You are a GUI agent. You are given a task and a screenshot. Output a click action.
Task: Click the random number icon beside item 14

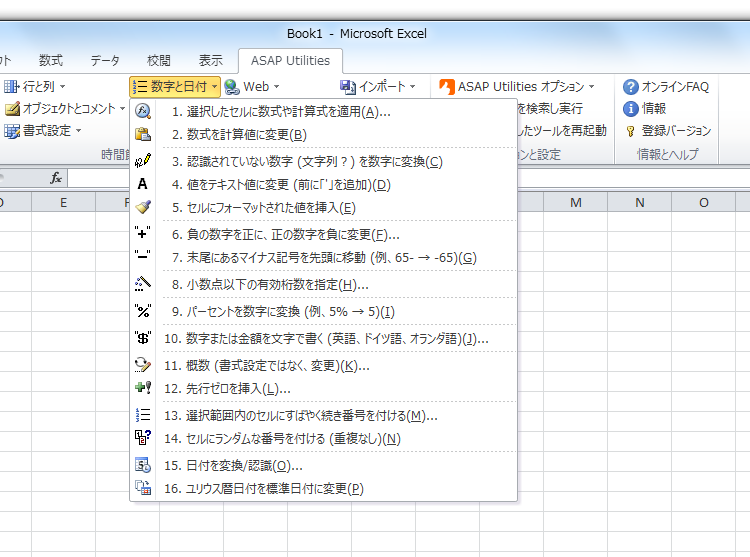click(143, 437)
